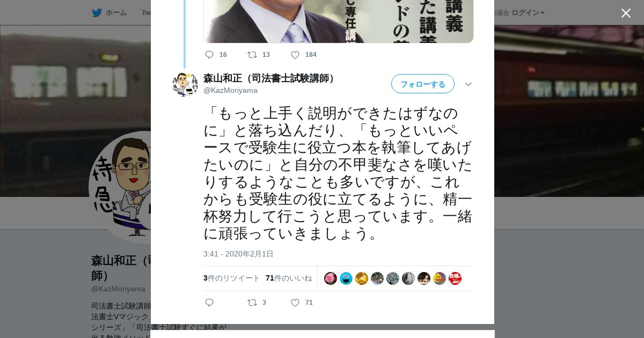Open the tweet image with man in suit

pos(338,21)
